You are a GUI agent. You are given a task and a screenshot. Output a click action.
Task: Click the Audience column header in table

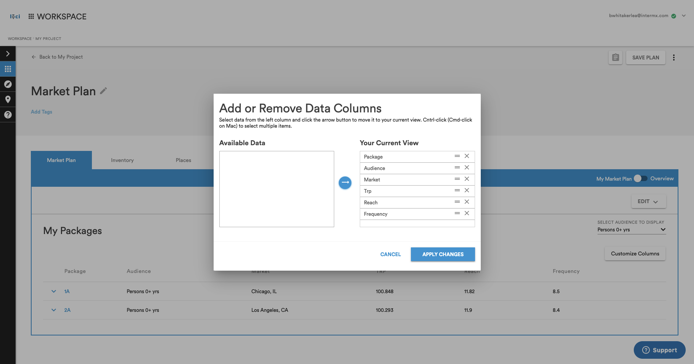[x=139, y=271]
